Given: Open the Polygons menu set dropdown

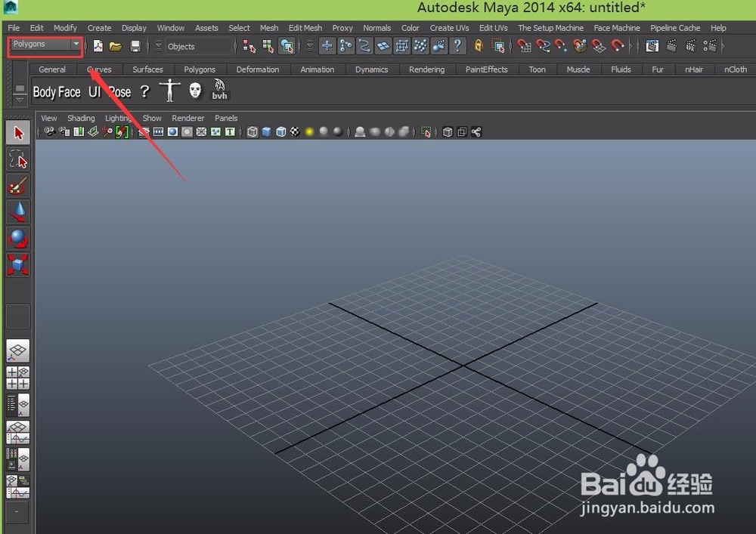Looking at the screenshot, I should (46, 45).
